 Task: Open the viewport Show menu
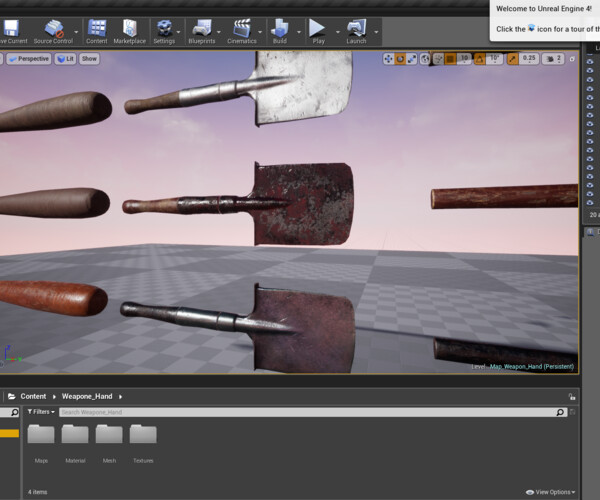coord(89,59)
